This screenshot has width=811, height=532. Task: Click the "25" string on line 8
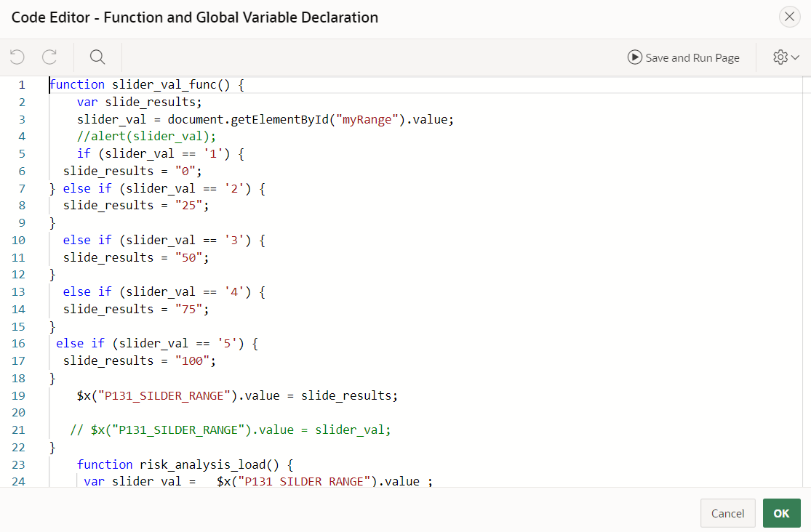(x=188, y=206)
